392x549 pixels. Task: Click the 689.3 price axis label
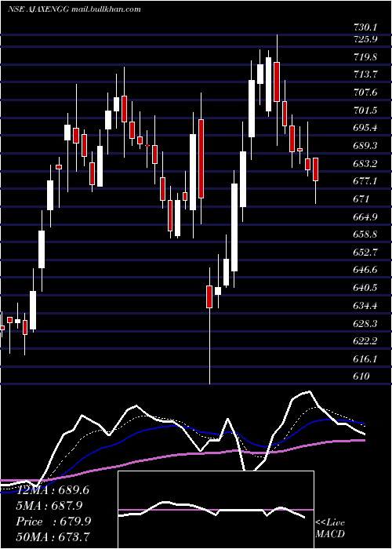point(365,146)
